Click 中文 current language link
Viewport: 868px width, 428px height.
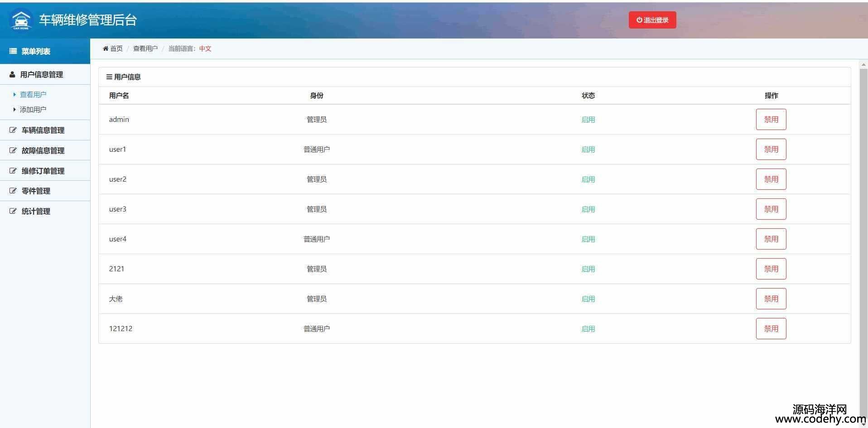click(205, 48)
